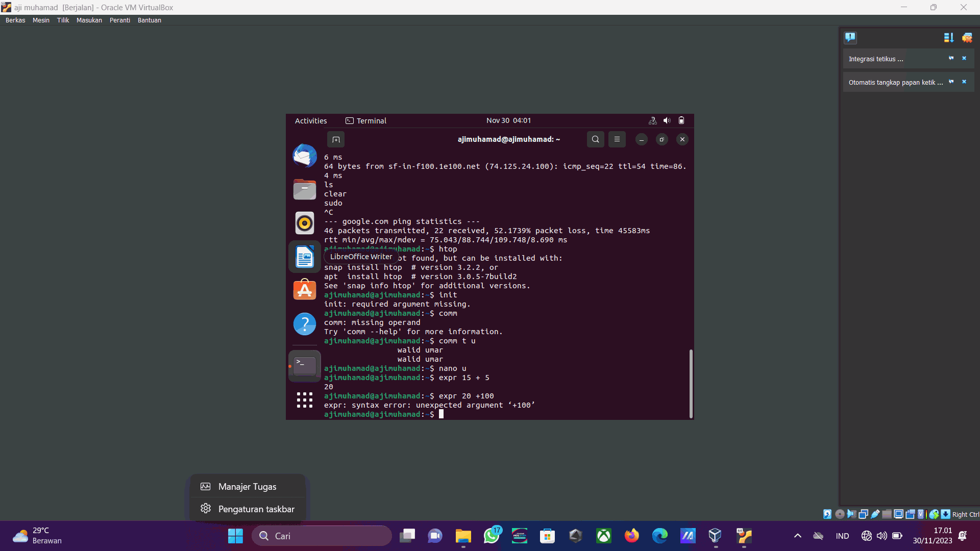This screenshot has width=980, height=551.
Task: Click the display status icon in VirtualBox
Action: 898,514
